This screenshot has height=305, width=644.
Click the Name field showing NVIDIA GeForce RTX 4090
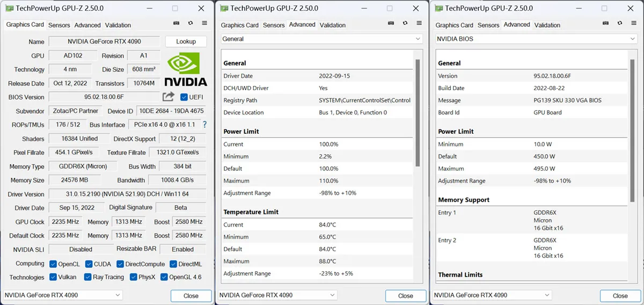click(105, 42)
